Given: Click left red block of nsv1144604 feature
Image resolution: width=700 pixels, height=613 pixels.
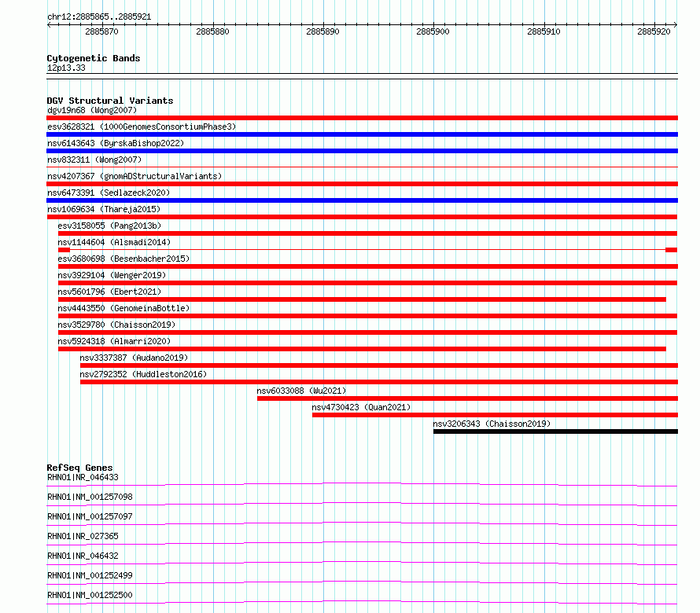Looking at the screenshot, I should tap(64, 250).
